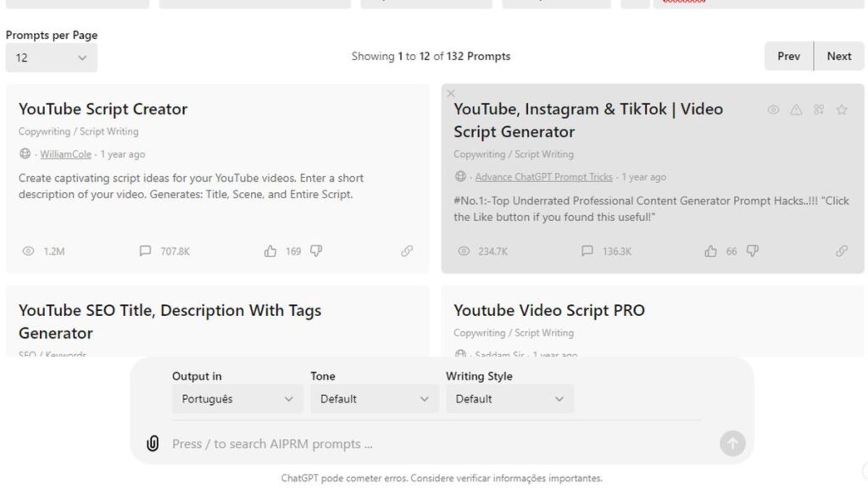Click the AIPRM prompt search input field

click(424, 444)
